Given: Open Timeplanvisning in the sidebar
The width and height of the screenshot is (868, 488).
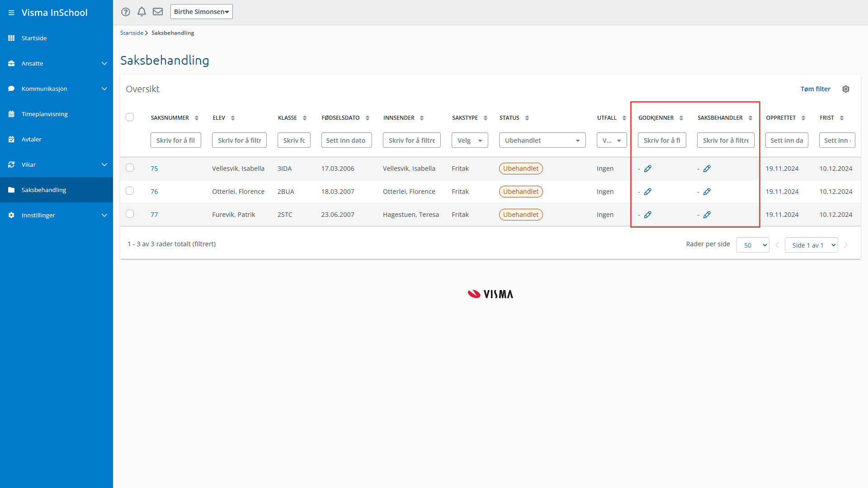Looking at the screenshot, I should point(45,114).
